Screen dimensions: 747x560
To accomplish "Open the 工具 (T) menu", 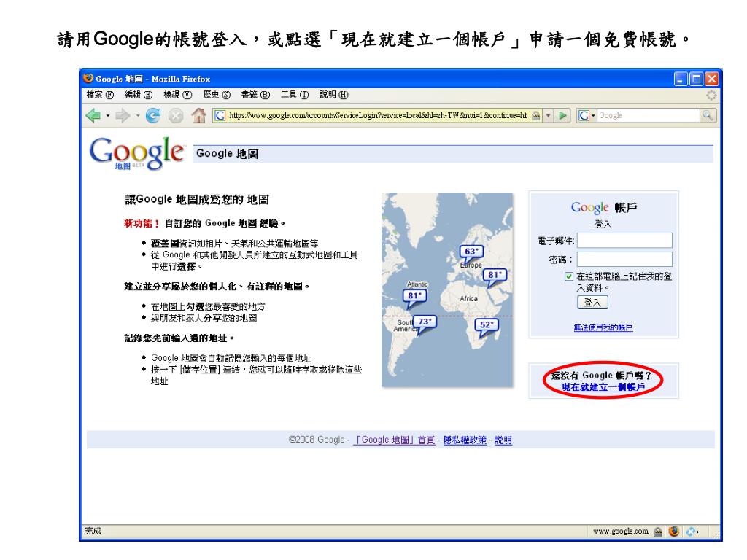I will [295, 95].
